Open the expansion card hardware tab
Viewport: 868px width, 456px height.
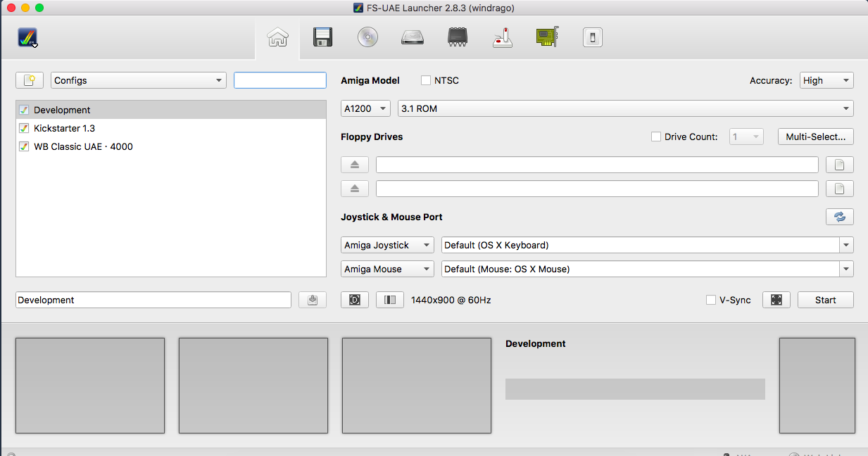547,37
